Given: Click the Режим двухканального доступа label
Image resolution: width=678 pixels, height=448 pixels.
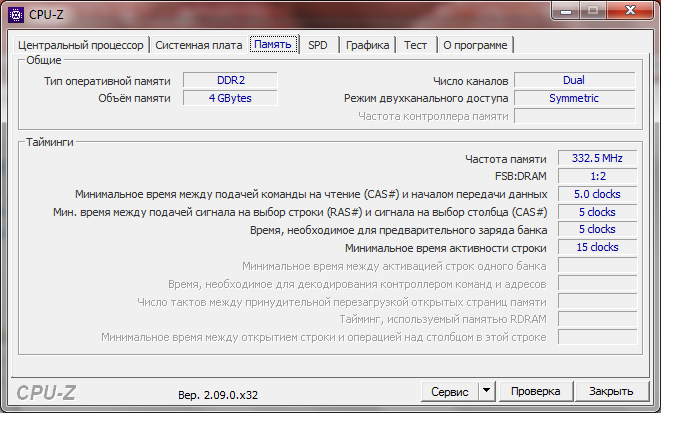Looking at the screenshot, I should [x=426, y=99].
